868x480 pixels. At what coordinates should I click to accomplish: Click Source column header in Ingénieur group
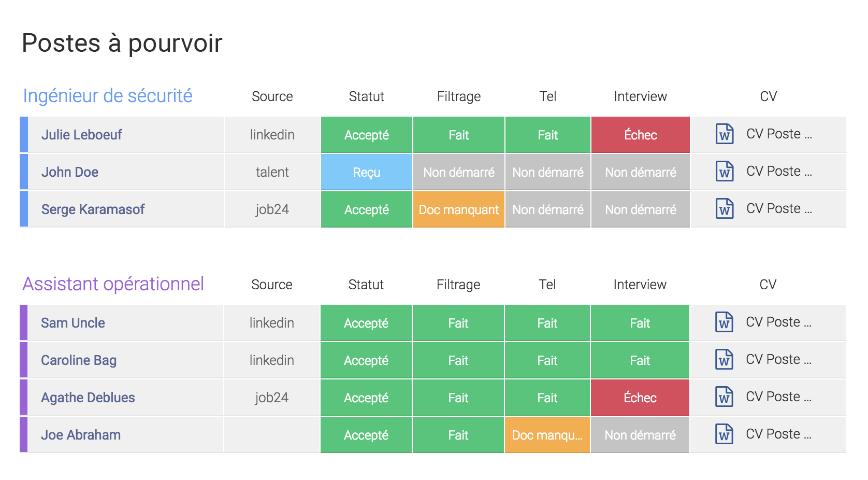coord(272,96)
